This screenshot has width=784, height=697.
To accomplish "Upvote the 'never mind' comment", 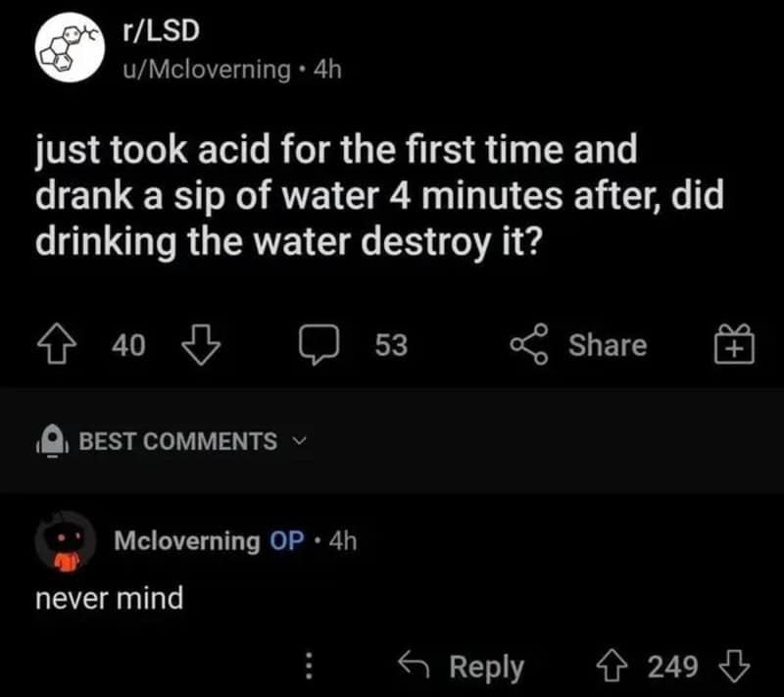I will coord(612,666).
